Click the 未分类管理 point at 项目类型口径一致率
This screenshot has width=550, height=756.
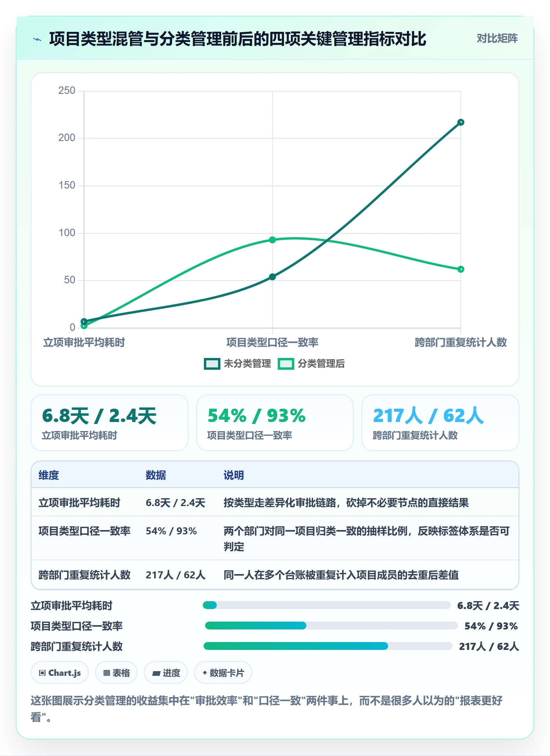[272, 277]
